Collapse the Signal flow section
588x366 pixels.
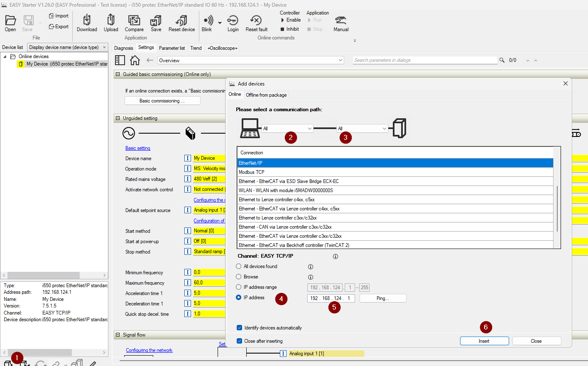[118, 335]
